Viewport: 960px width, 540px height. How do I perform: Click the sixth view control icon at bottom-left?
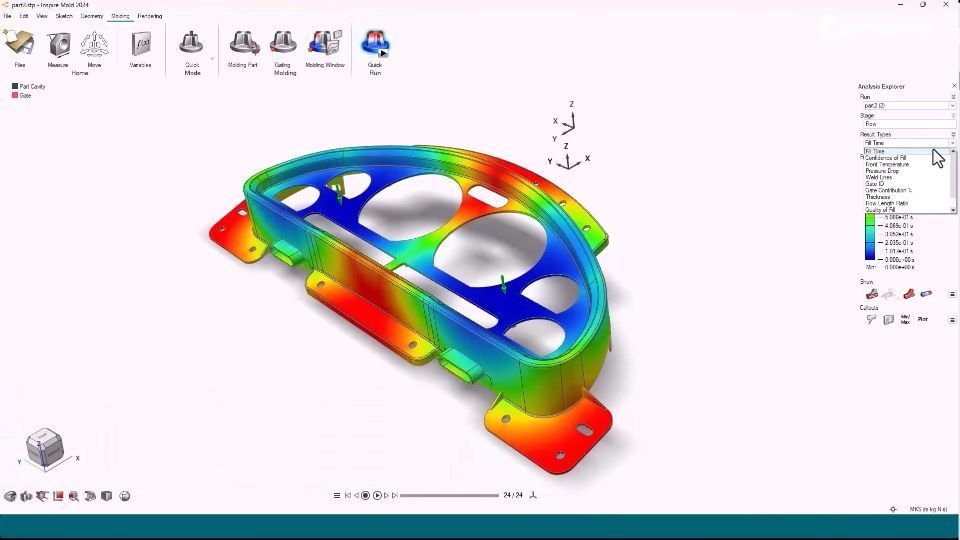pos(90,496)
